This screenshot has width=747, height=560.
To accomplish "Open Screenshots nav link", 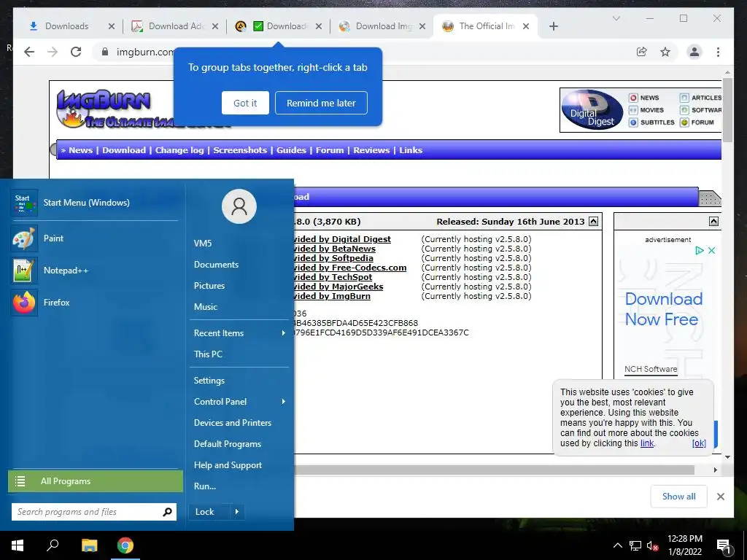I will [240, 150].
